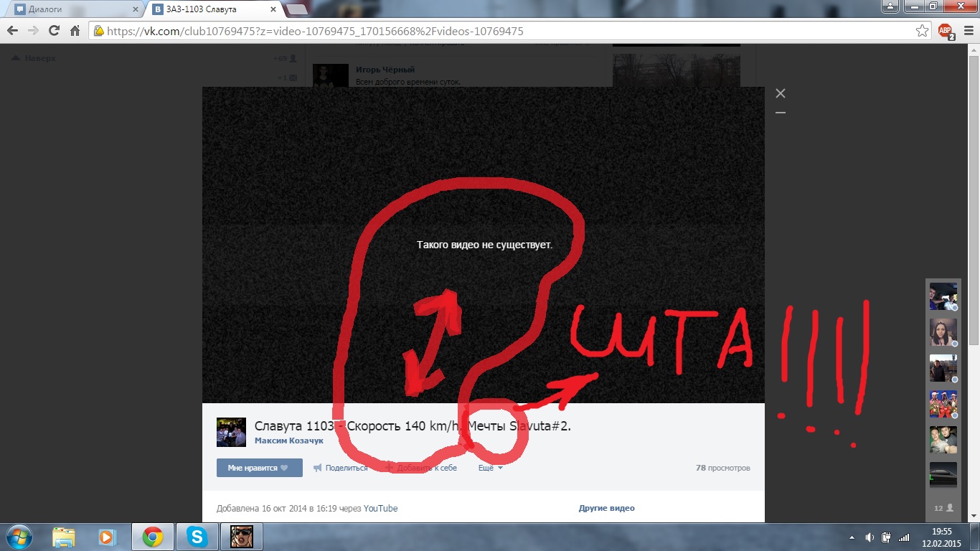Launch Windows Media Player from taskbar
This screenshot has height=551, width=980.
coord(107,537)
